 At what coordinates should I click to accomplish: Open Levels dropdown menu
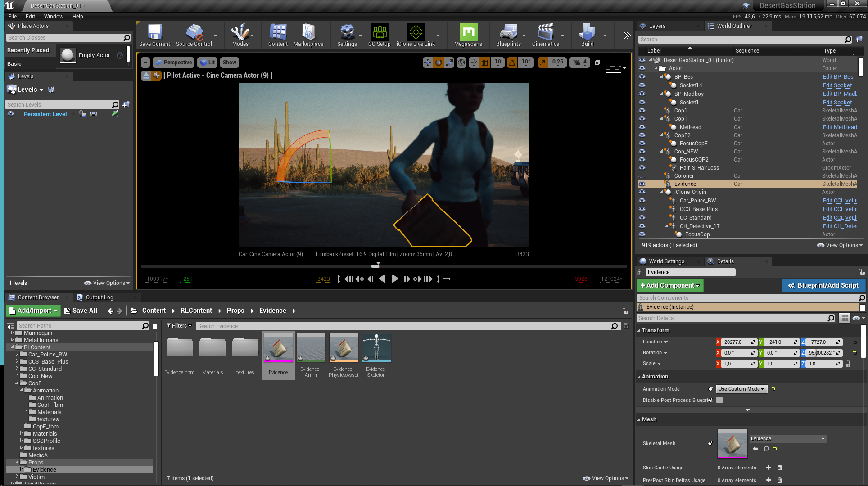tap(30, 90)
